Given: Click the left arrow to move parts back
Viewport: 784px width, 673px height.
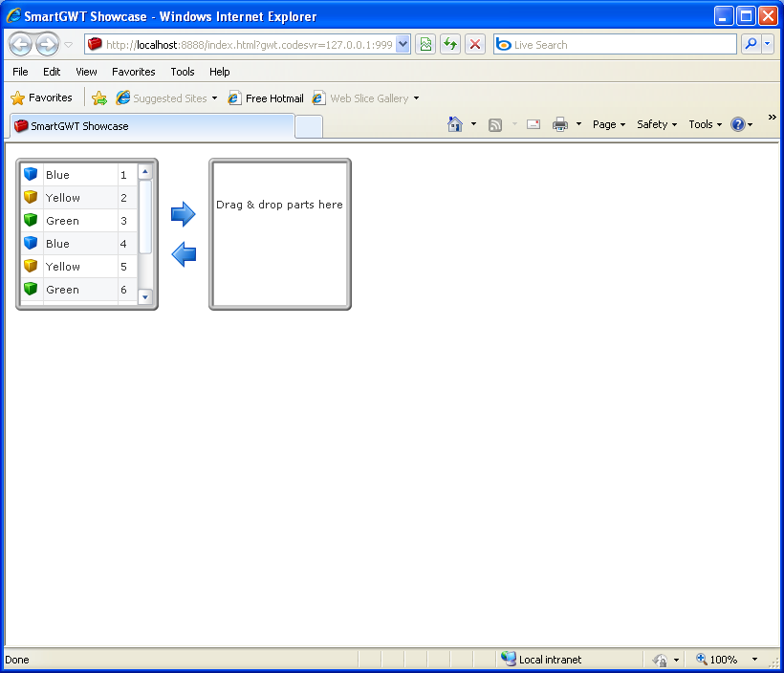Looking at the screenshot, I should click(x=184, y=254).
